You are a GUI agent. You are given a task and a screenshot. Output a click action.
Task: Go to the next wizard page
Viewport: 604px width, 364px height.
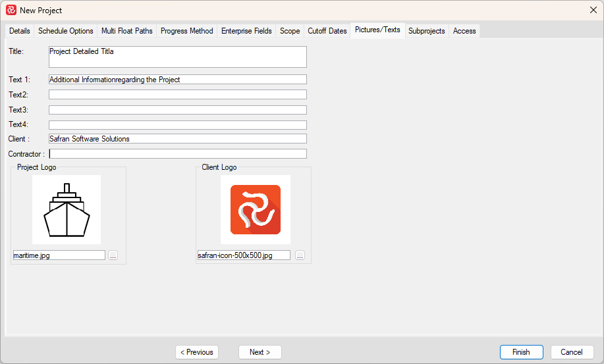point(260,352)
